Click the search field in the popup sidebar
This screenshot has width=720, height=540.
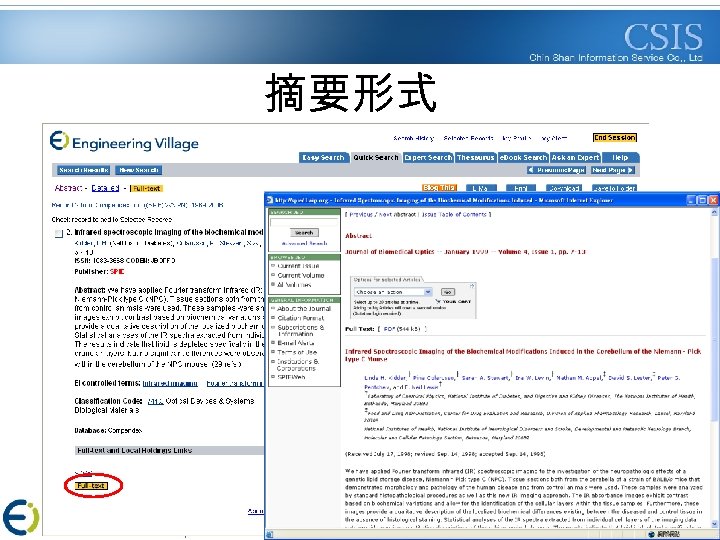304,222
